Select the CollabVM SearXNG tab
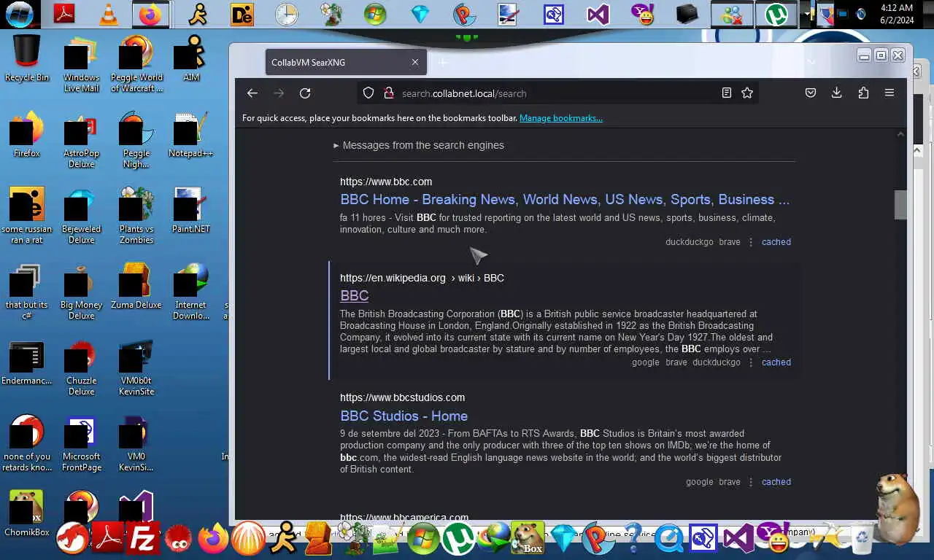934x560 pixels. pyautogui.click(x=346, y=62)
